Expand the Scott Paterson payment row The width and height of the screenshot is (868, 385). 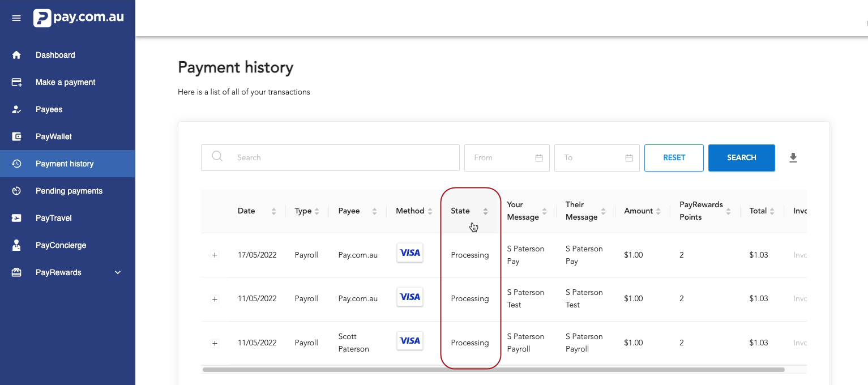coord(215,343)
